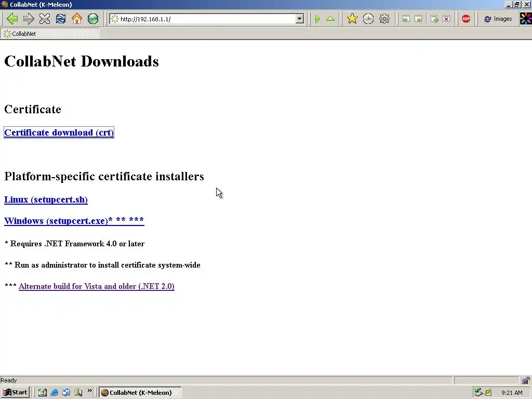The image size is (532, 399).
Task: Click the search magnifier Quick Launch icon
Action: [78, 393]
